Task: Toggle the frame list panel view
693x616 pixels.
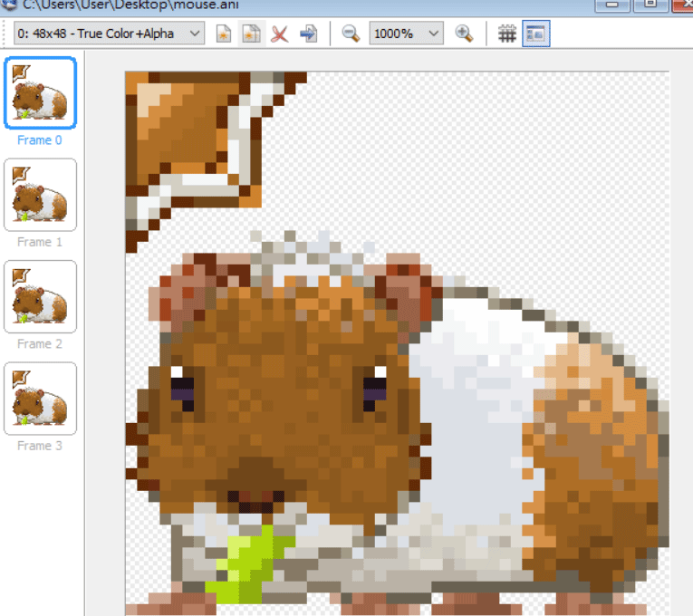Action: 535,34
